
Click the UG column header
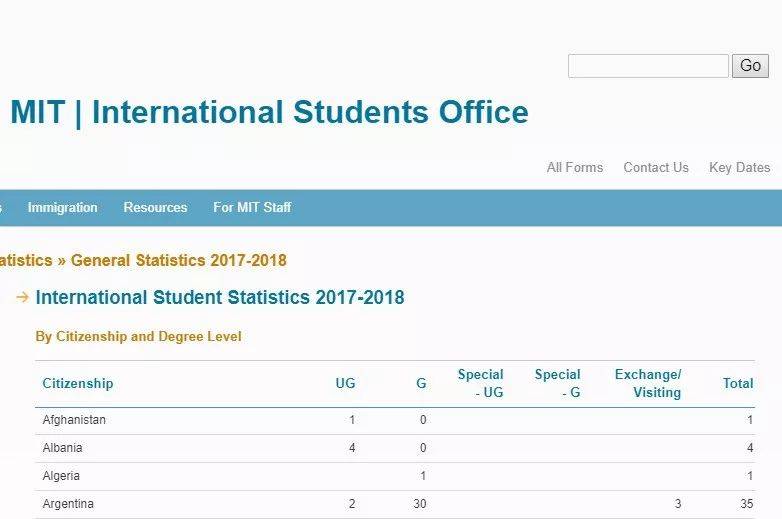(345, 383)
